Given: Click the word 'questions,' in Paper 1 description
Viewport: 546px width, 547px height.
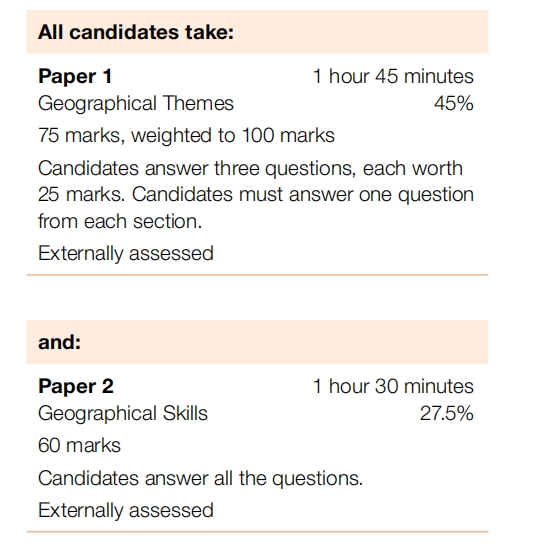Looking at the screenshot, I should [311, 169].
